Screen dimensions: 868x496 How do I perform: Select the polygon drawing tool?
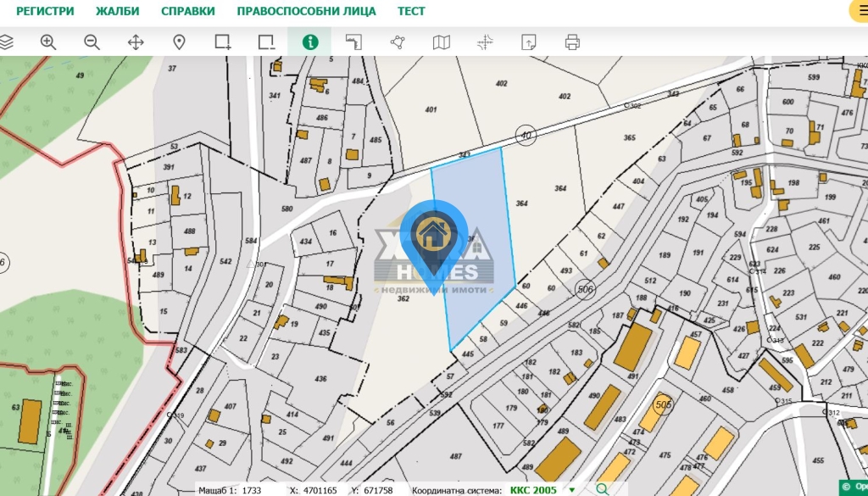[398, 42]
